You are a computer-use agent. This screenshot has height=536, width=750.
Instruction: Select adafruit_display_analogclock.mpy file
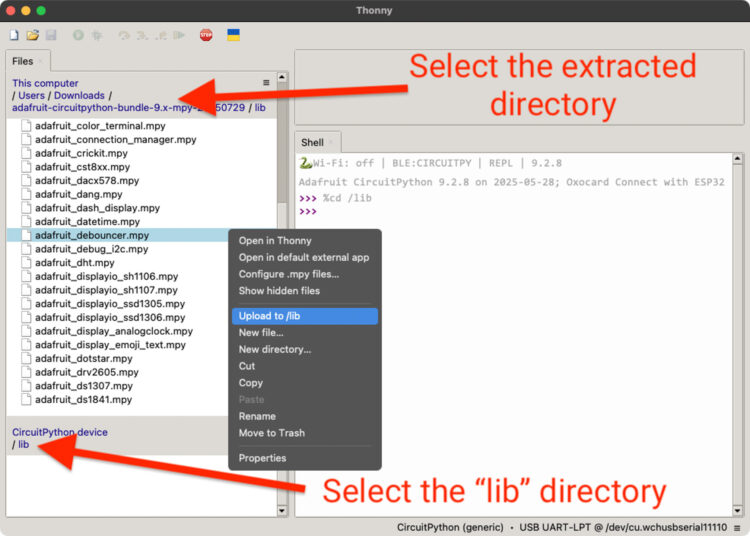click(x=113, y=331)
